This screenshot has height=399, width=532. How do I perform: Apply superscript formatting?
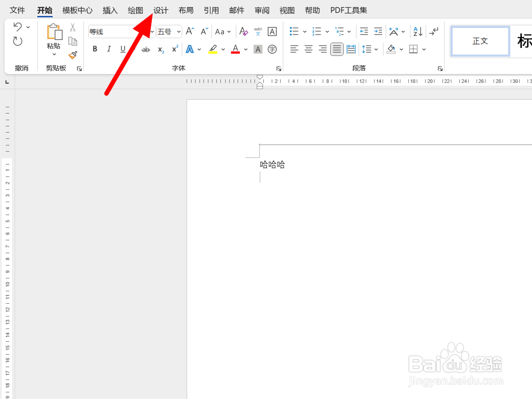tap(175, 49)
